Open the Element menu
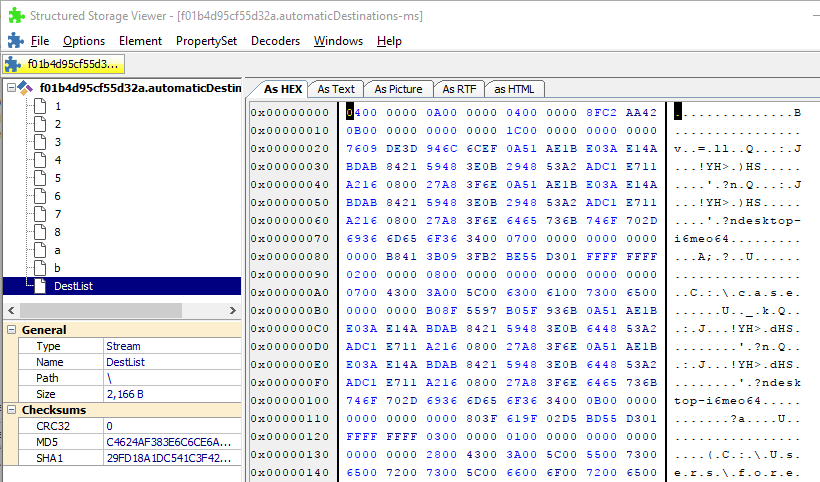Screen dimensions: 820x482 coord(140,41)
